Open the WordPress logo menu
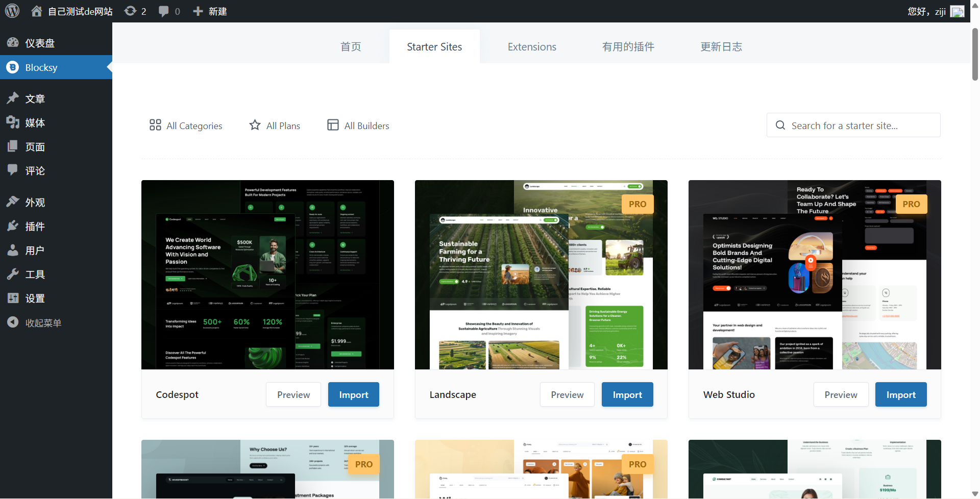The height and width of the screenshot is (499, 980). point(12,11)
